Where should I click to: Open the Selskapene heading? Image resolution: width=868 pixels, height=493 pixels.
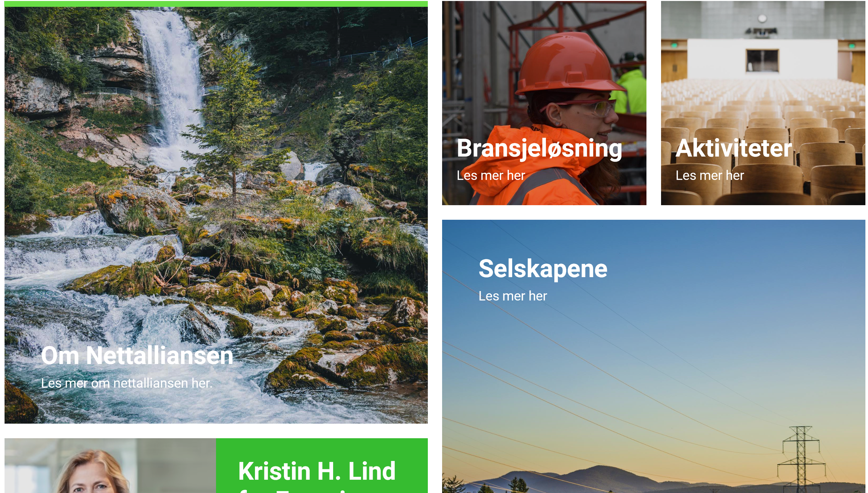click(x=543, y=269)
